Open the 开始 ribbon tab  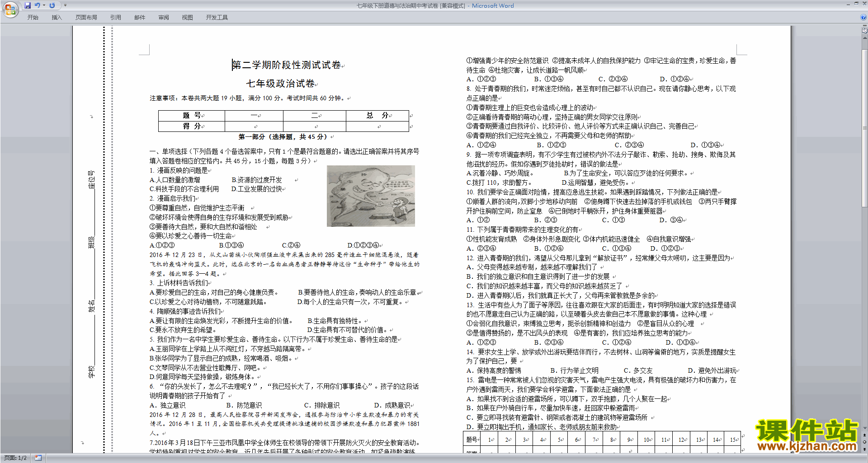33,18
